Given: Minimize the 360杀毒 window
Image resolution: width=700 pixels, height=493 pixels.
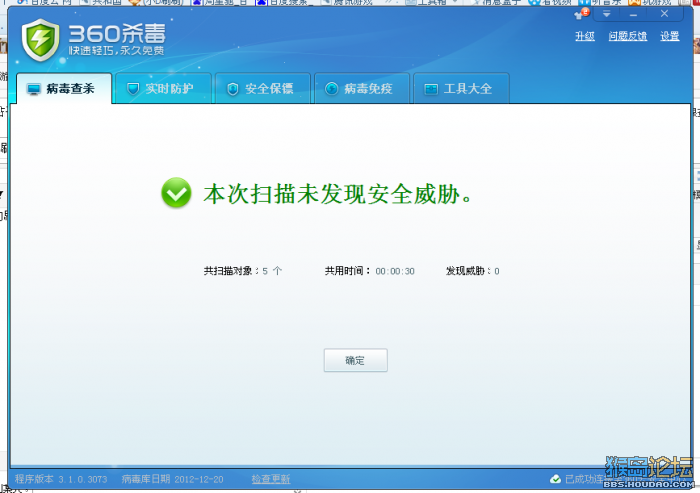Looking at the screenshot, I should [633, 15].
